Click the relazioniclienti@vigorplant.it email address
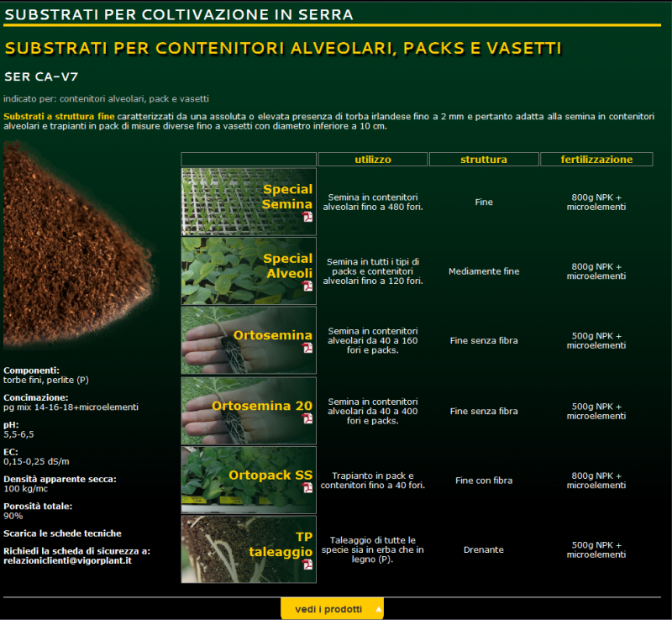This screenshot has width=672, height=620. tap(68, 560)
